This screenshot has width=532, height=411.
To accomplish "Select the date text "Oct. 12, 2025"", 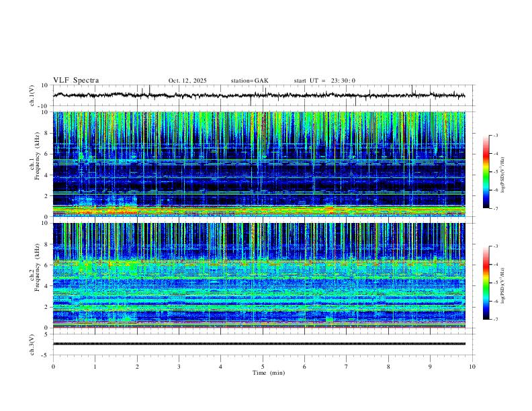I will point(187,81).
